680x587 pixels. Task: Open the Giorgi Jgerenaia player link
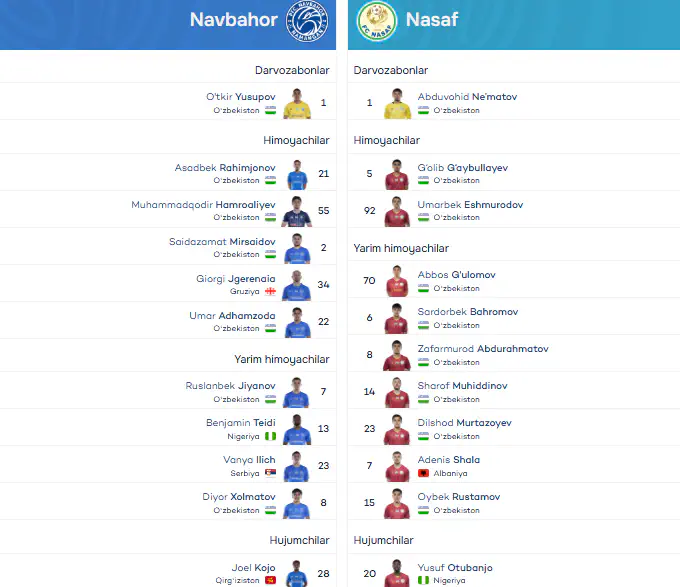point(235,279)
